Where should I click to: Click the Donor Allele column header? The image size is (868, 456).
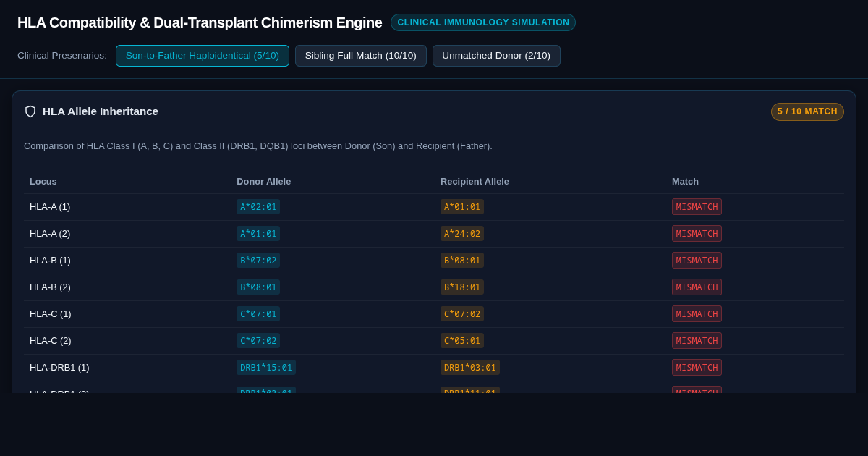[264, 181]
